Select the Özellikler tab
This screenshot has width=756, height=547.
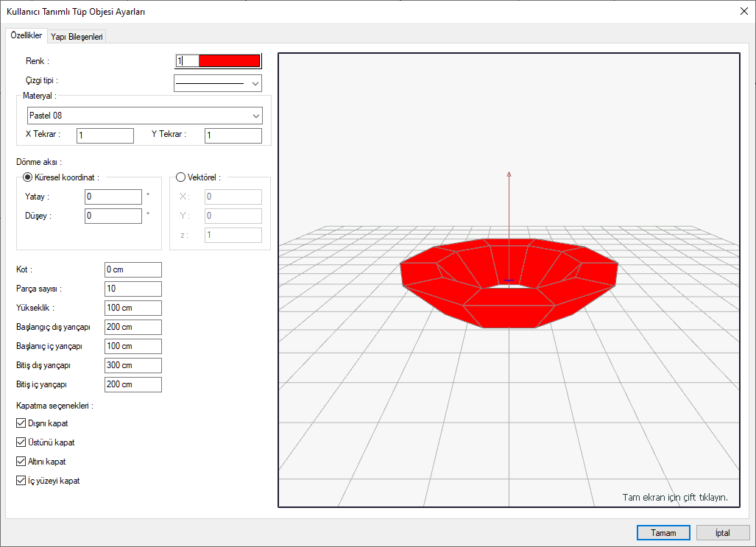click(x=26, y=36)
